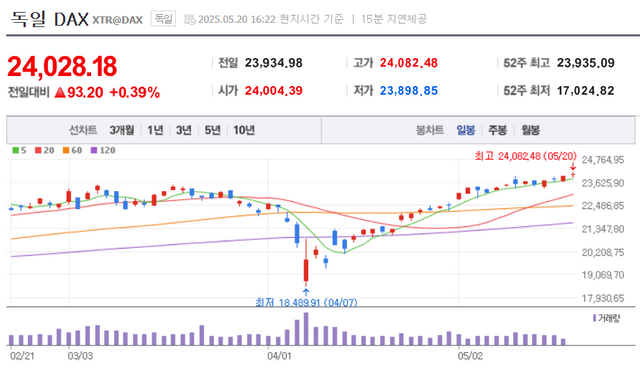Select the 1년 line chart period
The image size is (640, 372).
coord(155,130)
